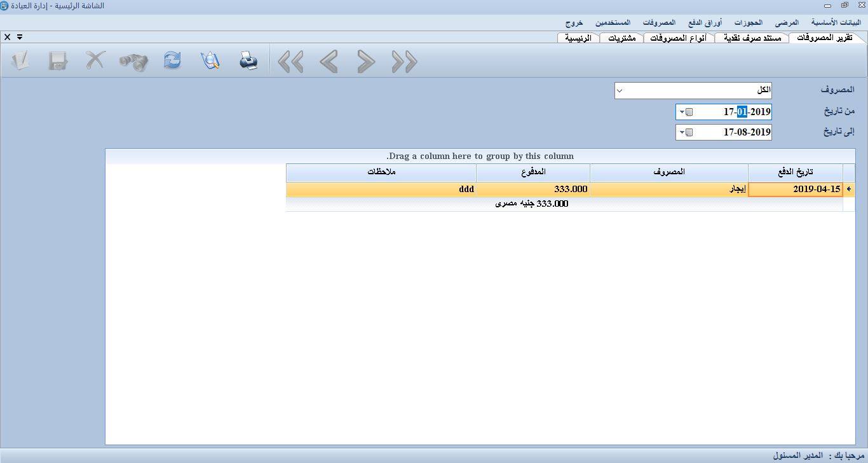868x463 pixels.
Task: Select the إيجار expense cell
Action: (669, 189)
